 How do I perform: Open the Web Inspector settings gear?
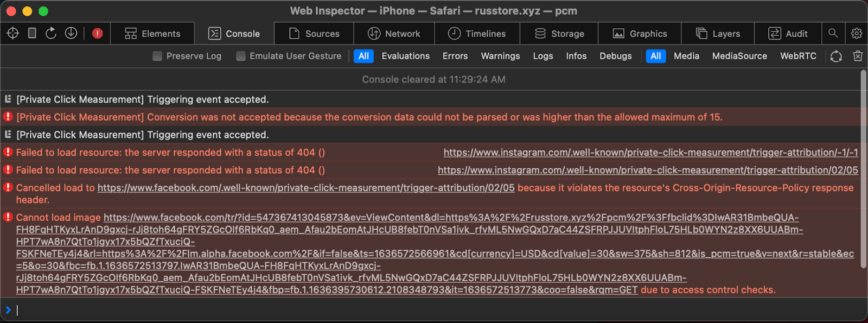pos(857,34)
